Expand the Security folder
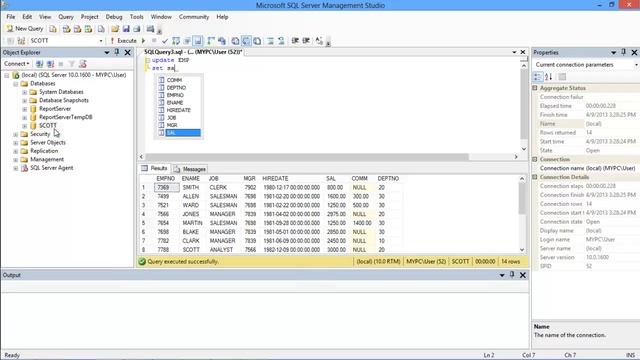This screenshot has height=360, width=640. [x=16, y=134]
